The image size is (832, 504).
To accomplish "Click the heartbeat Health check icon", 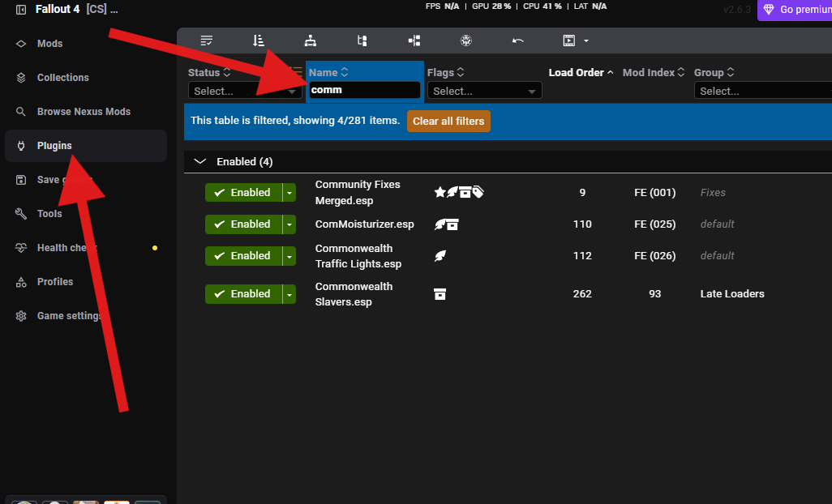I will click(x=21, y=247).
